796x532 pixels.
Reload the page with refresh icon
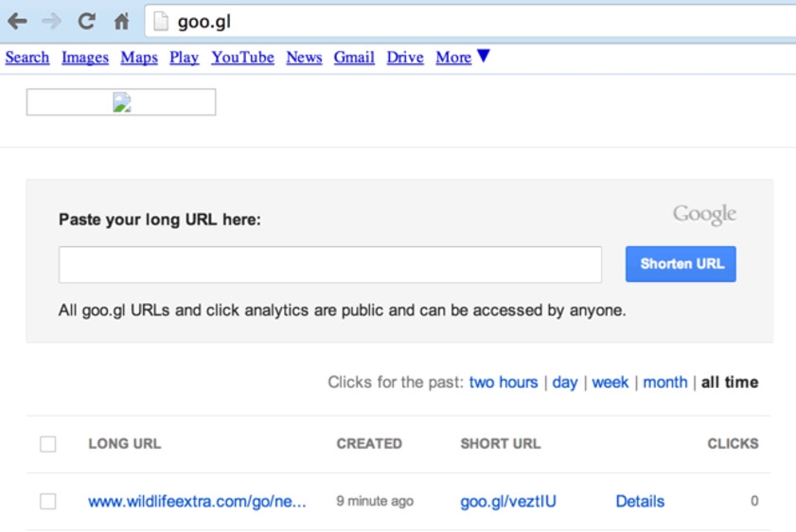coord(86,21)
